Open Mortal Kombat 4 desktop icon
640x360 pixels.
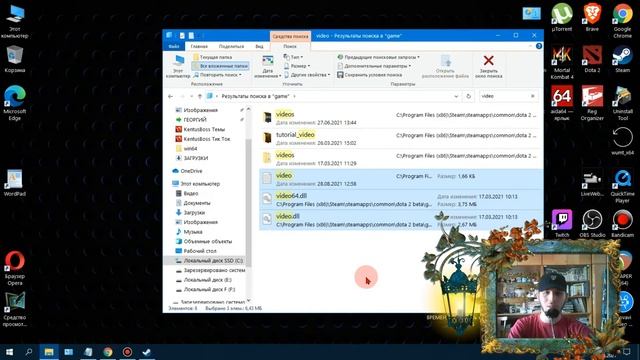click(x=562, y=62)
